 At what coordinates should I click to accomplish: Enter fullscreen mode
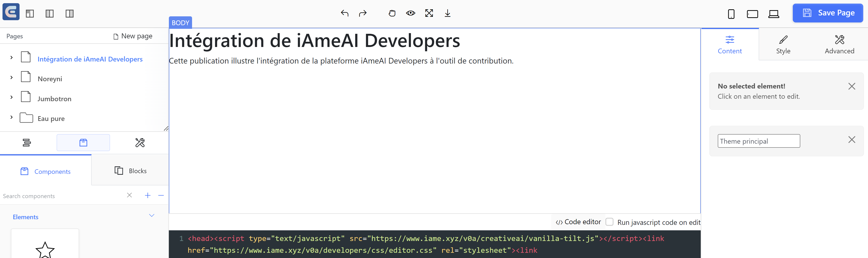click(429, 13)
